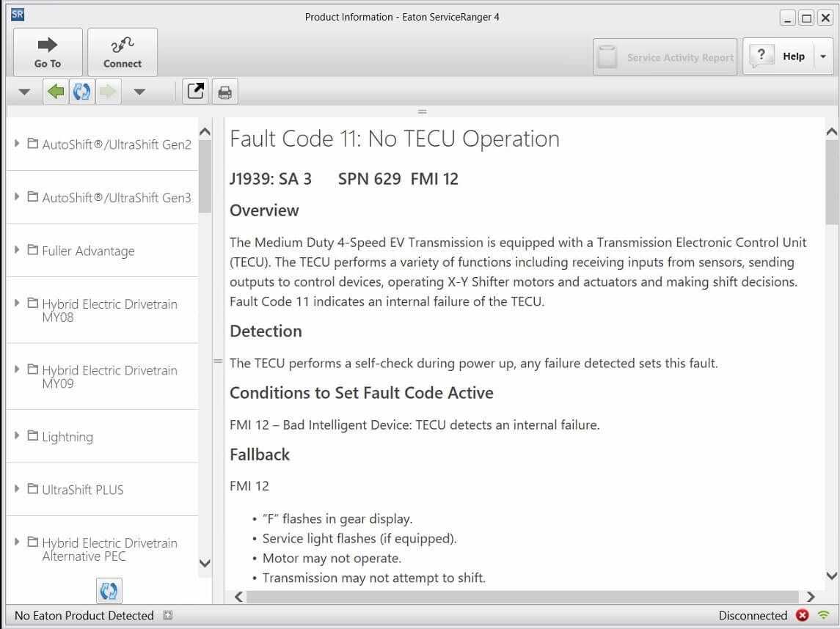Click the green wireless signal icon
This screenshot has height=629, width=840.
pyautogui.click(x=824, y=616)
